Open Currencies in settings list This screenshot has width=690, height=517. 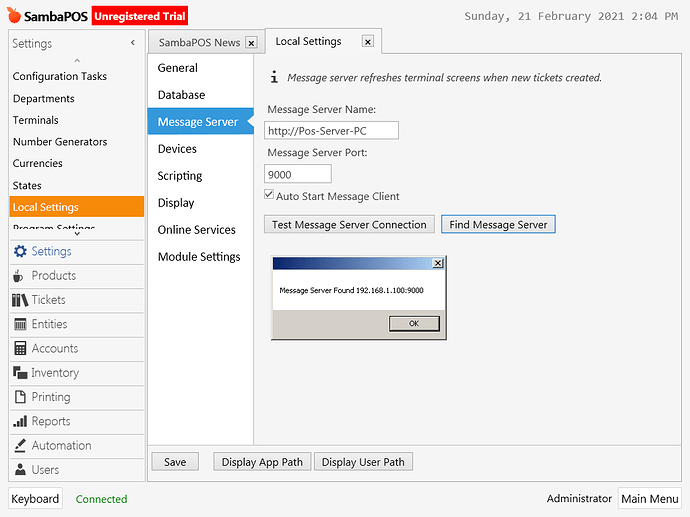pyautogui.click(x=77, y=163)
